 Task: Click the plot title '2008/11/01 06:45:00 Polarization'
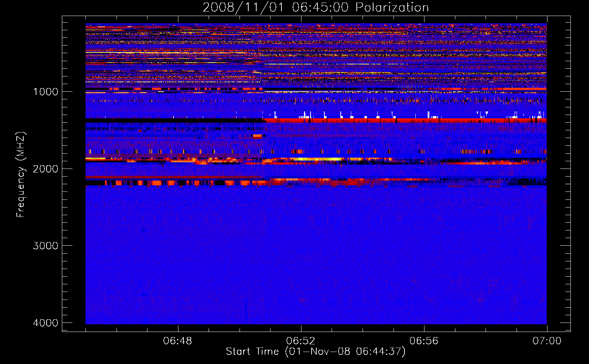point(316,7)
